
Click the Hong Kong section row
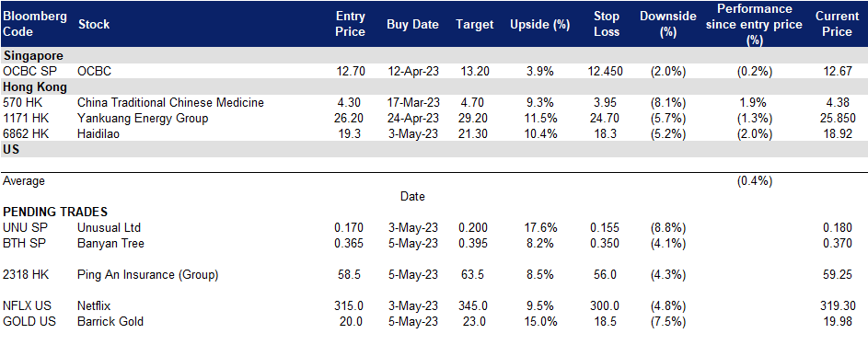434,86
